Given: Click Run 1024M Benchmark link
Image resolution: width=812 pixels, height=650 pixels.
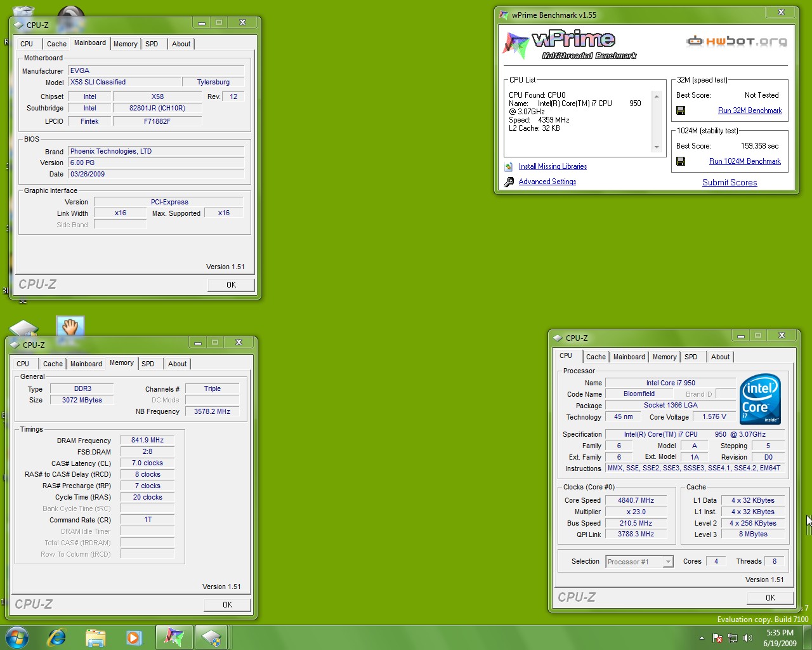Looking at the screenshot, I should (x=745, y=161).
